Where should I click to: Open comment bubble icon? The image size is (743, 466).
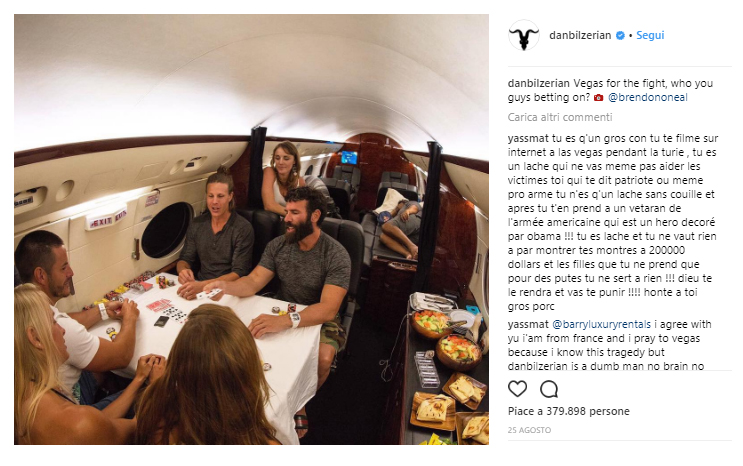coord(549,389)
